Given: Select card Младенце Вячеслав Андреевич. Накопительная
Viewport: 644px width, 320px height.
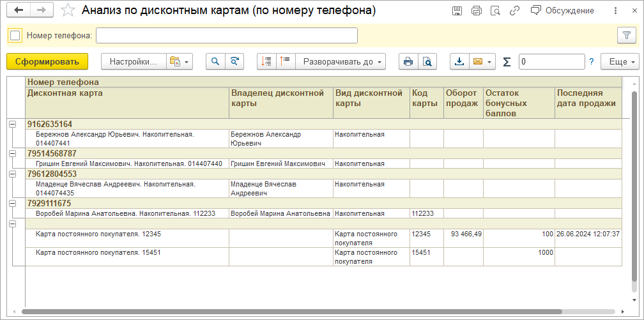Looking at the screenshot, I should tap(127, 189).
